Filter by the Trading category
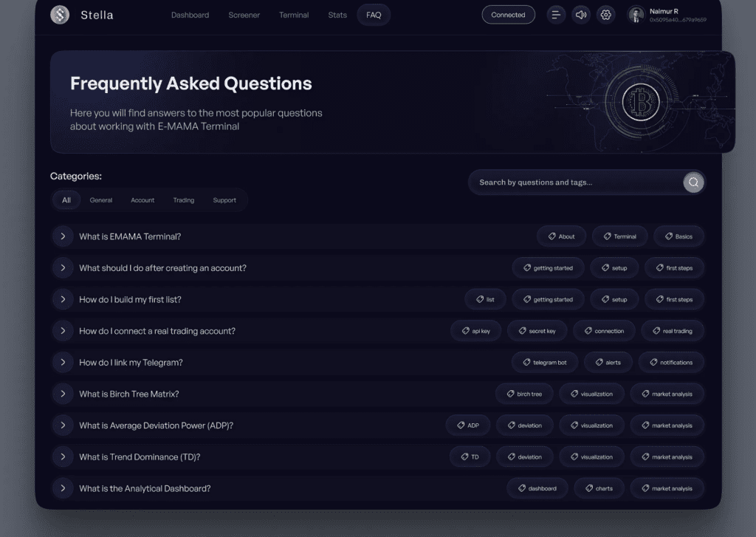 [184, 200]
